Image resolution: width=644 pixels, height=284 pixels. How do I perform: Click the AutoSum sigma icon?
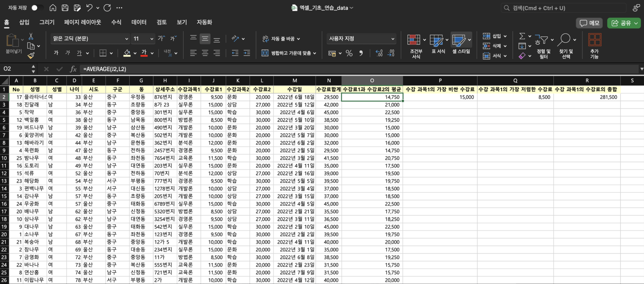(x=522, y=36)
